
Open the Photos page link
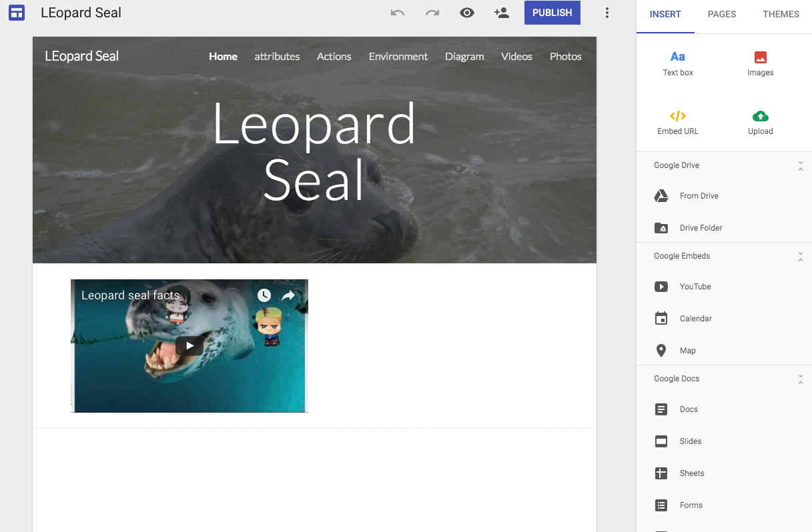[566, 57]
